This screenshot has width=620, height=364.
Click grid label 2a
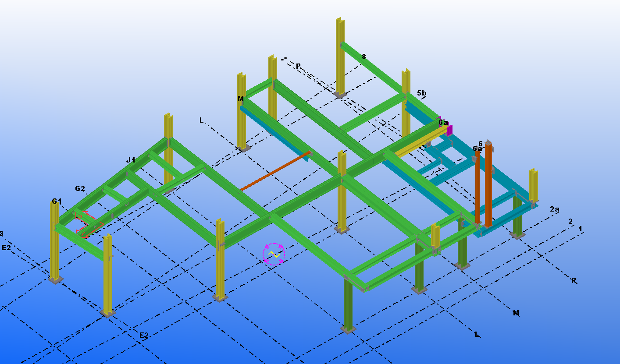coord(555,209)
